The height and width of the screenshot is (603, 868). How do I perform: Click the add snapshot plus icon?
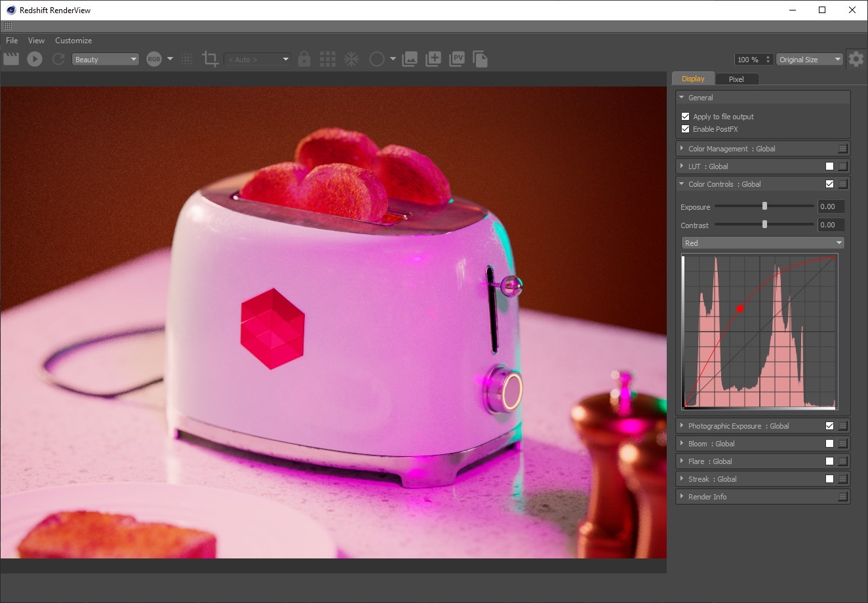[x=433, y=59]
